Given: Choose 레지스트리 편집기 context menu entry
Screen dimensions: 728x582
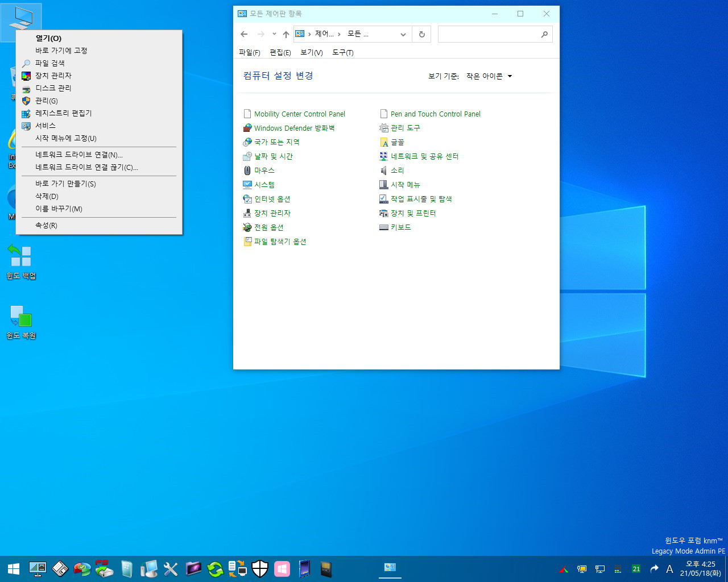Looking at the screenshot, I should pyautogui.click(x=99, y=113).
